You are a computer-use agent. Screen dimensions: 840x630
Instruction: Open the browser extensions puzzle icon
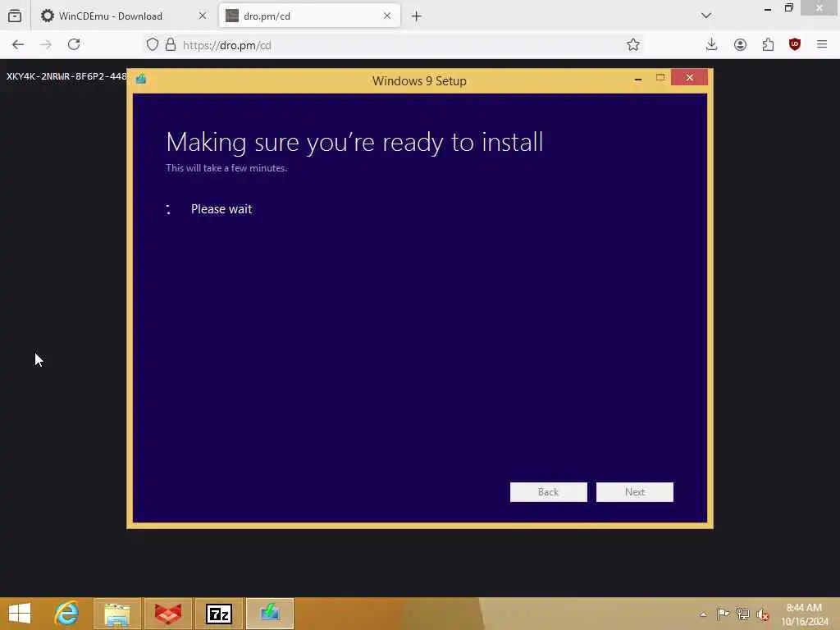point(768,45)
